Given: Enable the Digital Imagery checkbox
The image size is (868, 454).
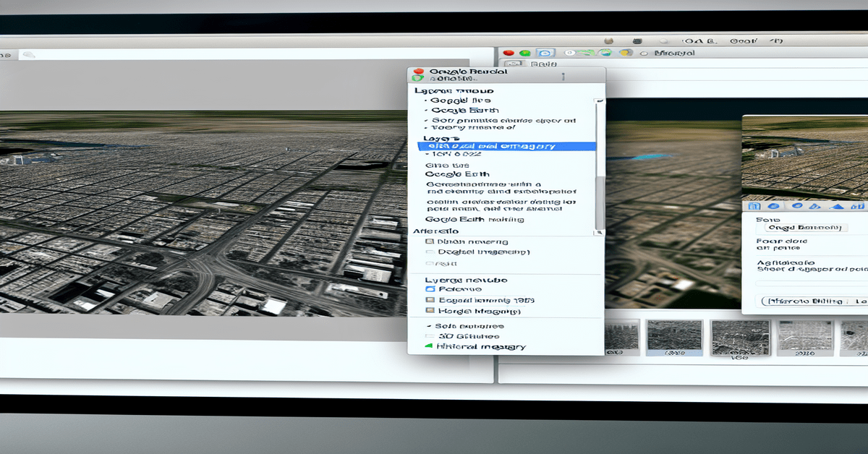Looking at the screenshot, I should pyautogui.click(x=431, y=251).
